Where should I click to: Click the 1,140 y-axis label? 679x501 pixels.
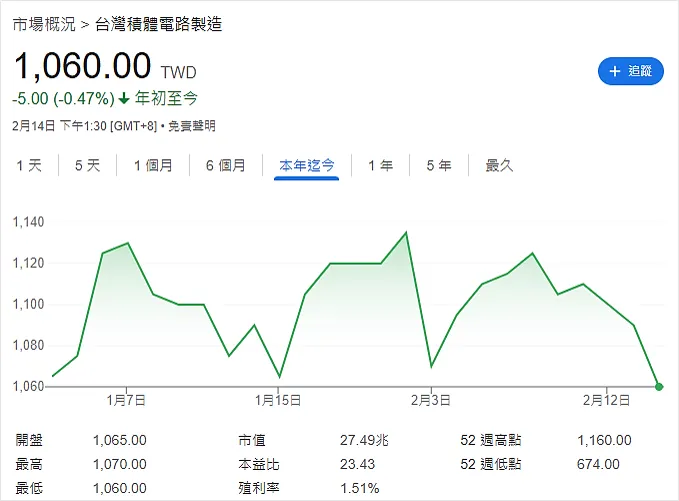28,222
